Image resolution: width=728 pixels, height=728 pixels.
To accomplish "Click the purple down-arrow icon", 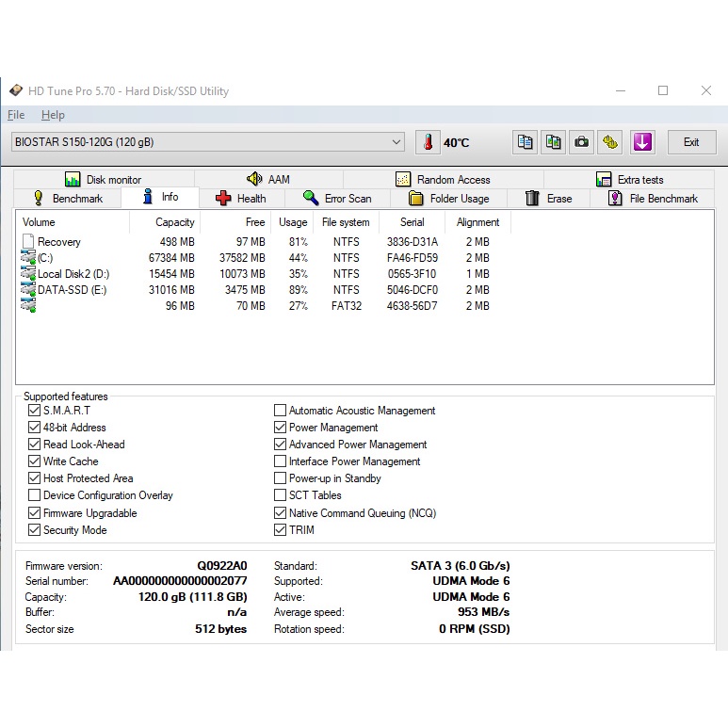I will click(642, 142).
